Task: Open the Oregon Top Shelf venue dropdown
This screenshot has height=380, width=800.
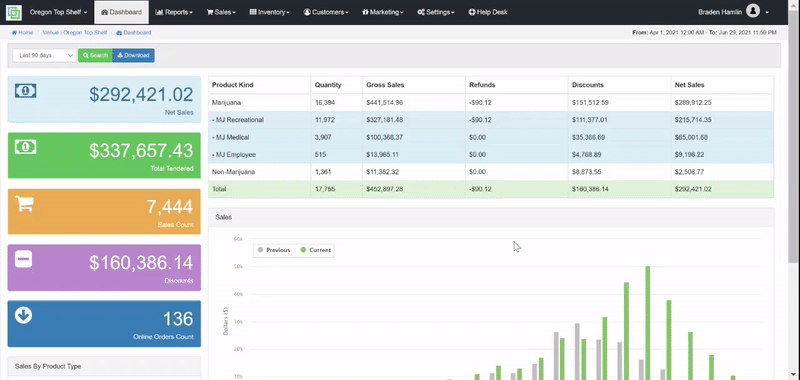Action: [x=58, y=12]
